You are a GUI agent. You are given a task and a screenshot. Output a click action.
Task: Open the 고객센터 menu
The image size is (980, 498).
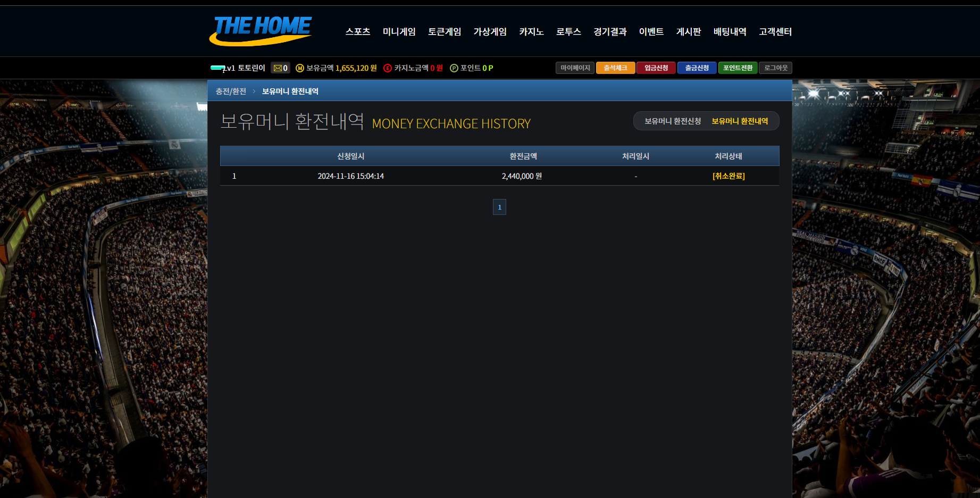coord(775,32)
